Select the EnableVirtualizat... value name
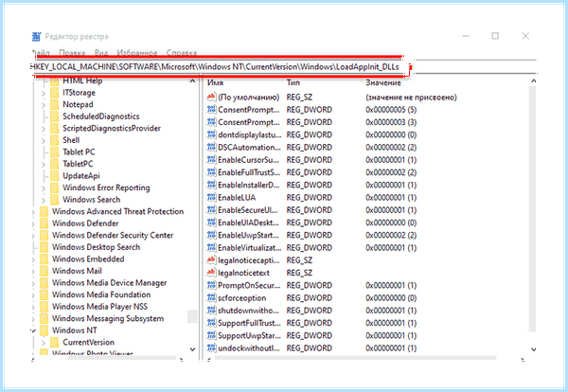Viewport: 568px width, 392px height. [250, 248]
